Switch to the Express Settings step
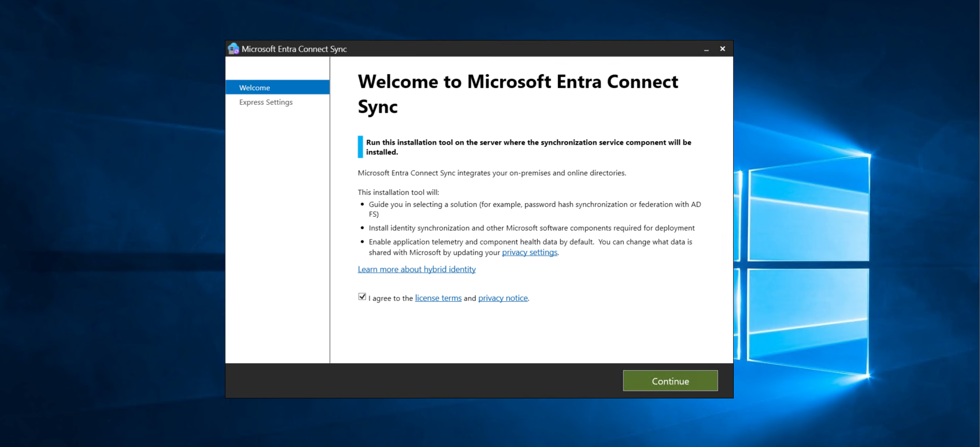This screenshot has height=447, width=980. coord(266,102)
